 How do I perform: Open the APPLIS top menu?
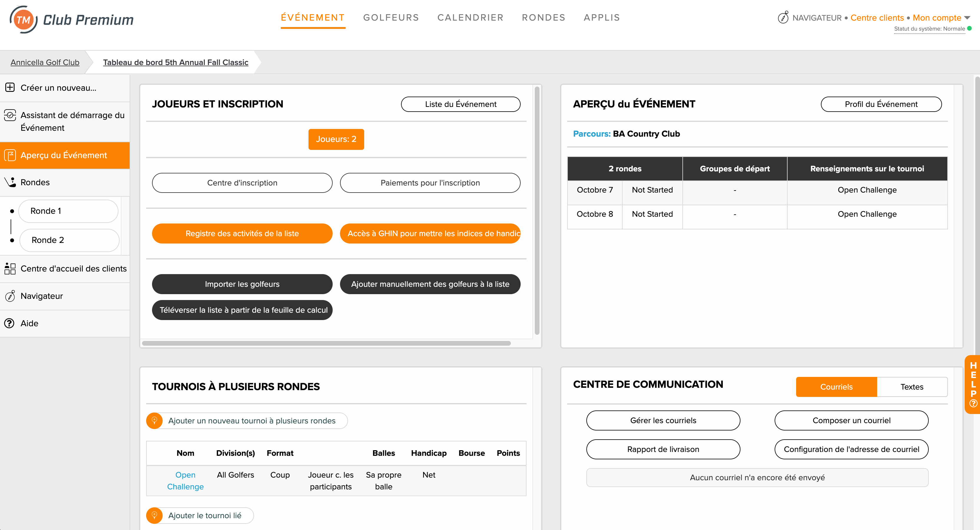pos(602,17)
